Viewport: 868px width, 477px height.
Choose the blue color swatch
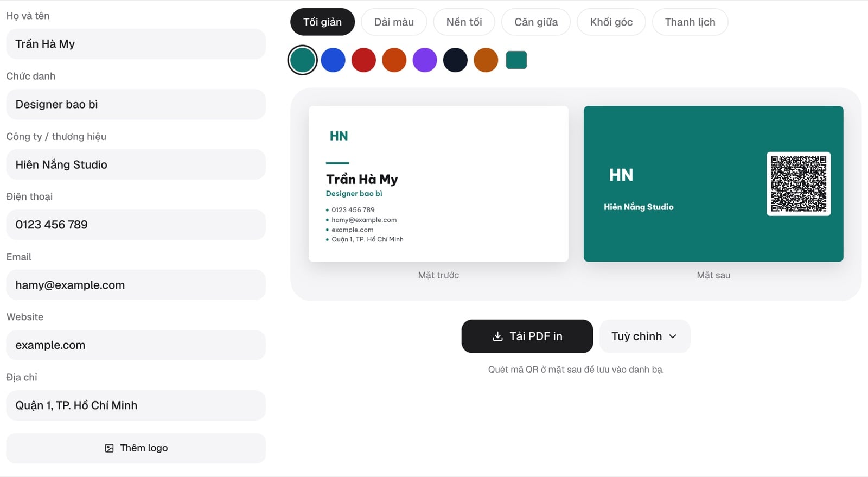tap(333, 60)
